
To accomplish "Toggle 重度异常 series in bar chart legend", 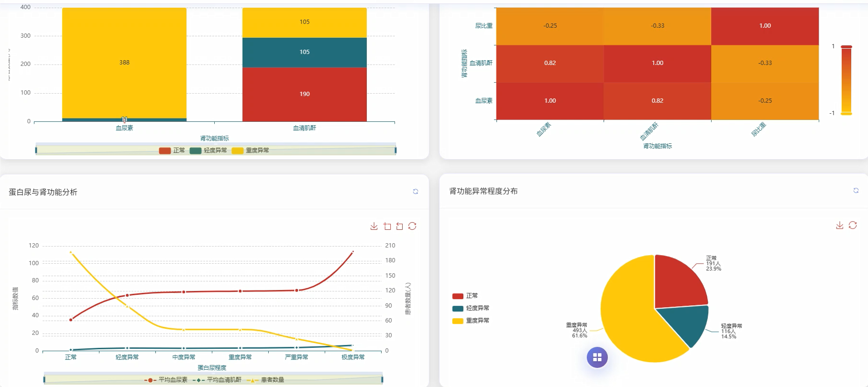I will pos(250,150).
